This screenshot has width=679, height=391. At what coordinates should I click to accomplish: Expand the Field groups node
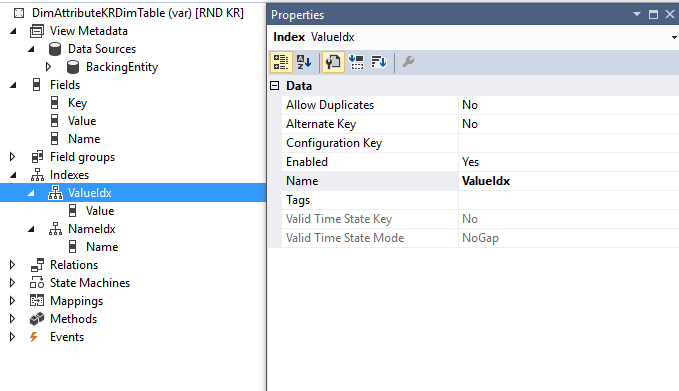tap(13, 157)
